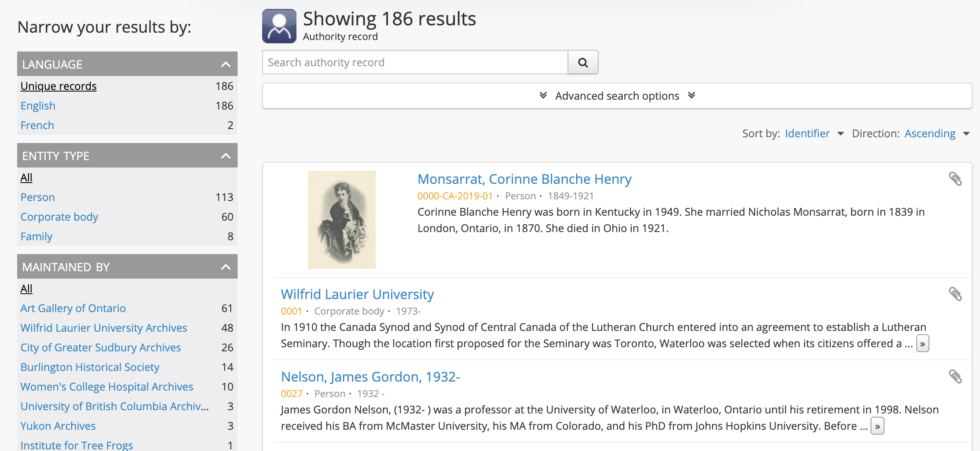Image resolution: width=980 pixels, height=451 pixels.
Task: Filter by Yukon Archives
Action: [x=58, y=426]
